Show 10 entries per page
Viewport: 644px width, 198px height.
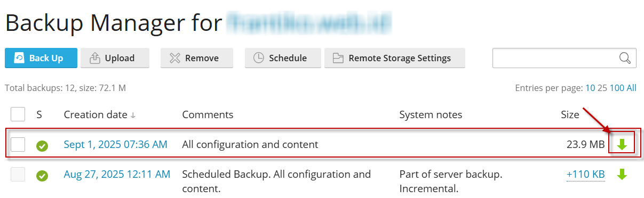point(590,88)
